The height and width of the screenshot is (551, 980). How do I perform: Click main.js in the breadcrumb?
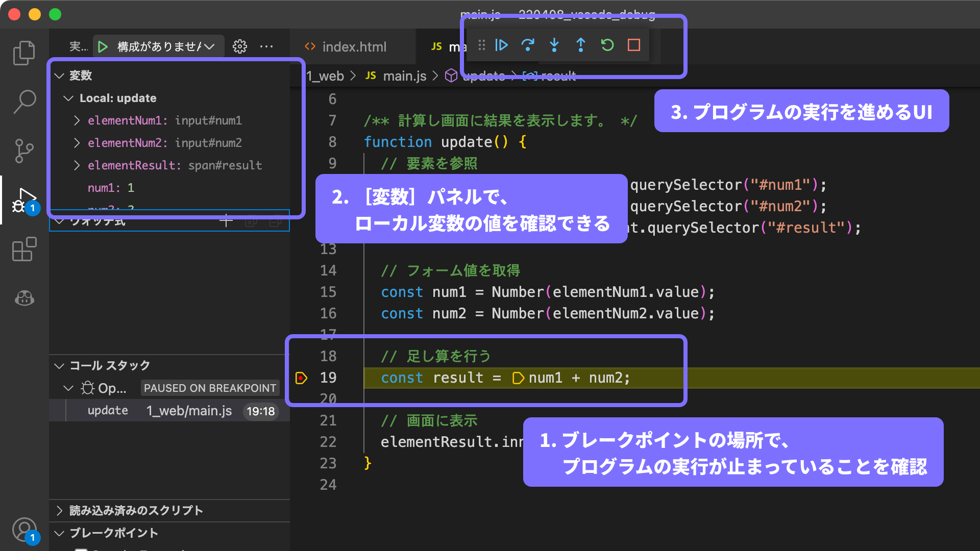click(404, 76)
